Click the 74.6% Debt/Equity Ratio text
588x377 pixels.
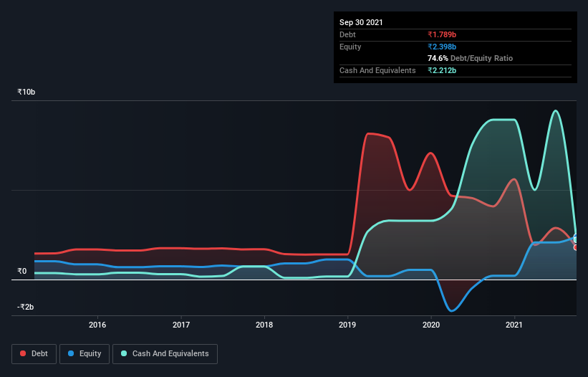coord(471,58)
